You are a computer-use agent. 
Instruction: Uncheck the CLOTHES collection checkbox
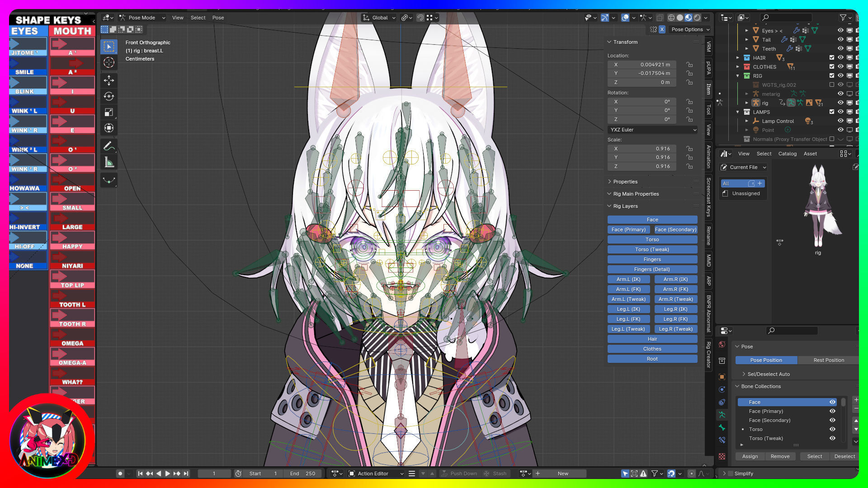pyautogui.click(x=832, y=67)
